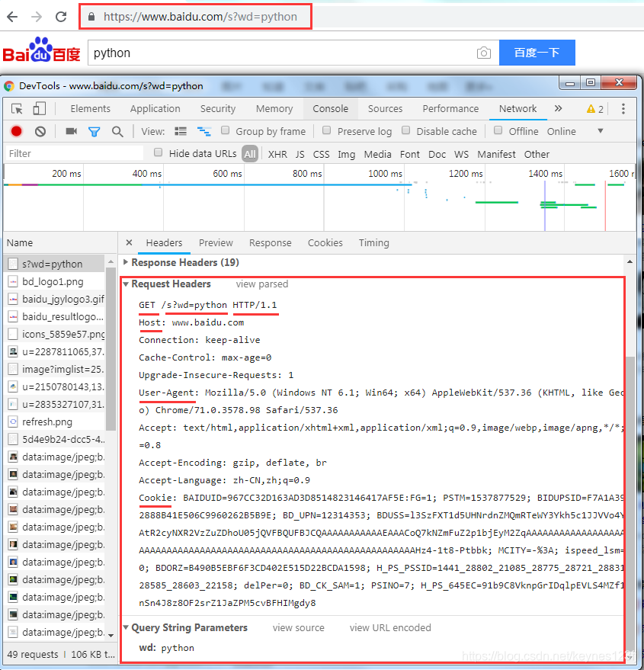This screenshot has width=644, height=670.
Task: Select the inspect element picker icon
Action: pyautogui.click(x=17, y=108)
